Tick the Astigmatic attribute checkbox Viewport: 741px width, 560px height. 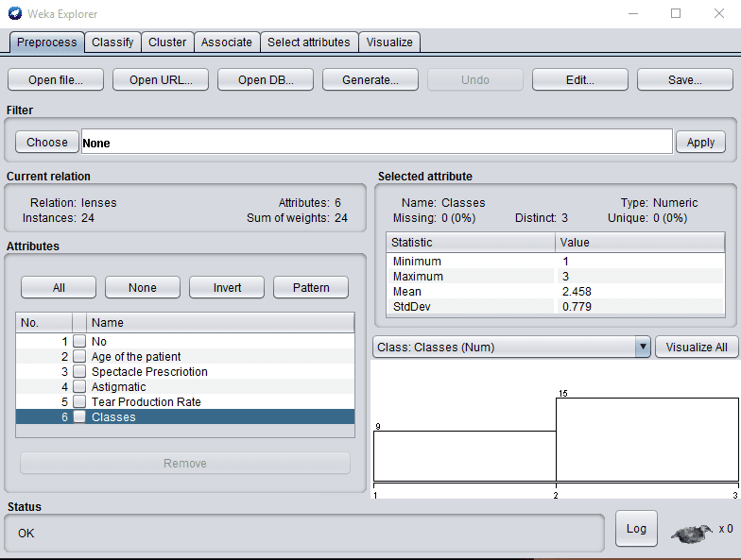coord(79,386)
